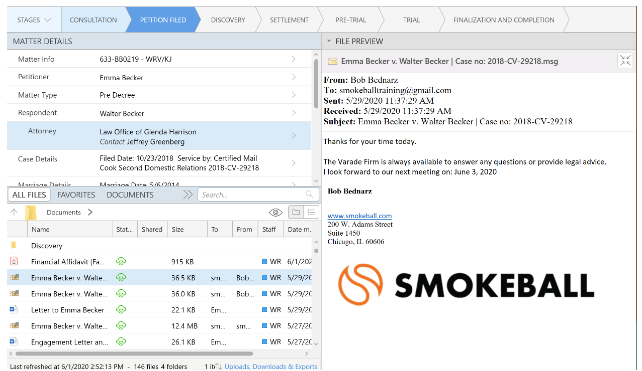The height and width of the screenshot is (371, 642).
Task: Toggle the eye preview visibility icon
Action: (x=276, y=212)
